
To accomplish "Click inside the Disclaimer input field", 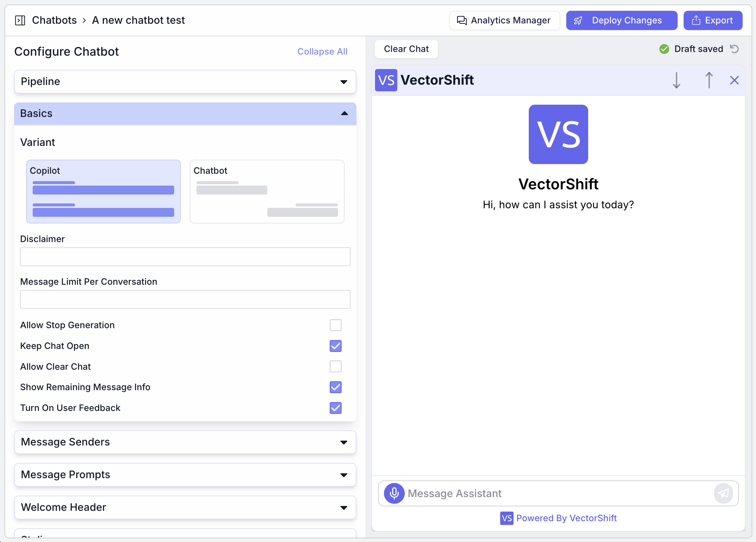I will [185, 257].
